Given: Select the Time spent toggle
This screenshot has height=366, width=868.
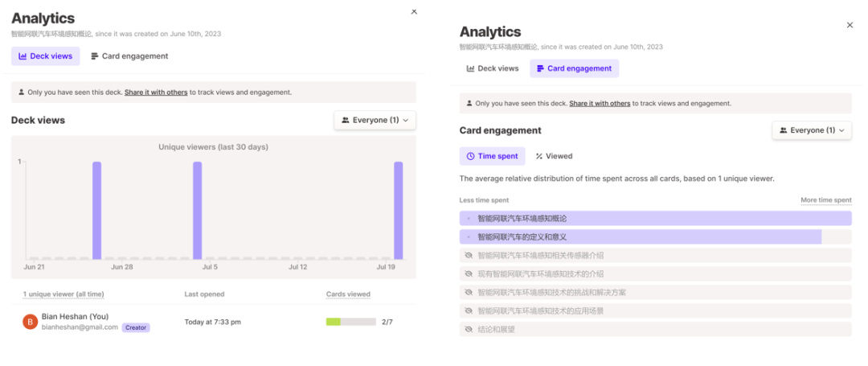Looking at the screenshot, I should click(x=492, y=156).
